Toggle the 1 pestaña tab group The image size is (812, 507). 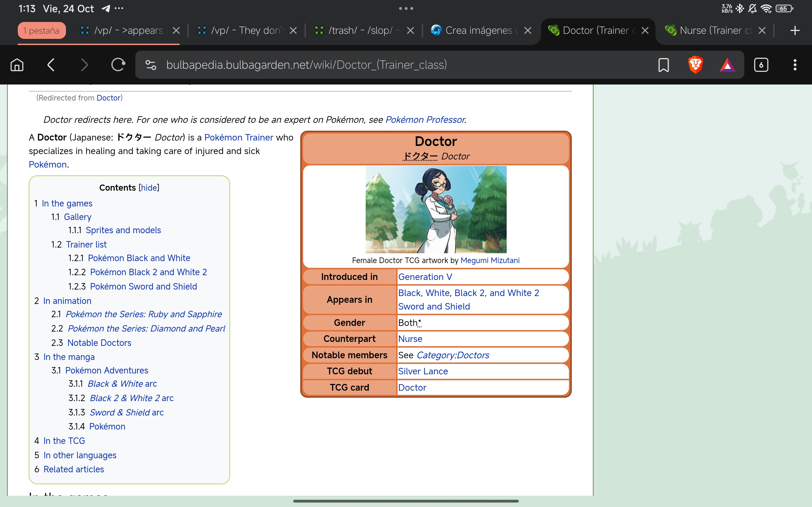[x=42, y=30]
